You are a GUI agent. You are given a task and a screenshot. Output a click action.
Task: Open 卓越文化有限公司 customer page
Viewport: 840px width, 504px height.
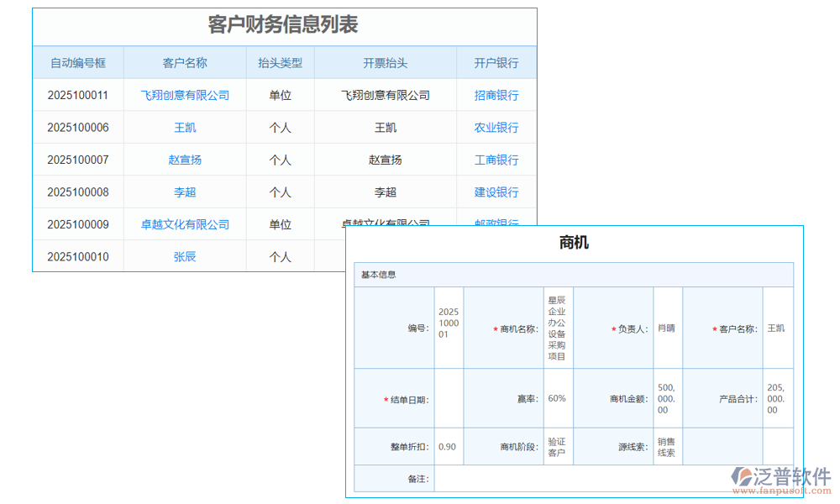(x=184, y=223)
